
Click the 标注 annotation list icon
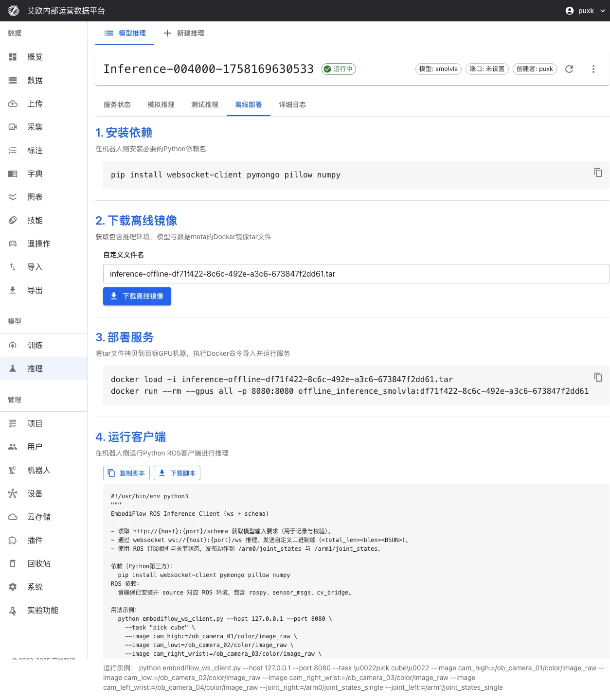tap(13, 150)
